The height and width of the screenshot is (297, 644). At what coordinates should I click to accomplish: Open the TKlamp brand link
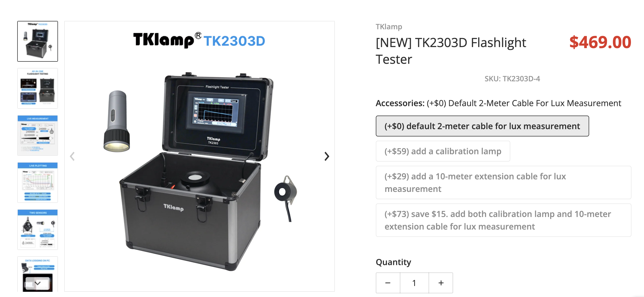[389, 27]
